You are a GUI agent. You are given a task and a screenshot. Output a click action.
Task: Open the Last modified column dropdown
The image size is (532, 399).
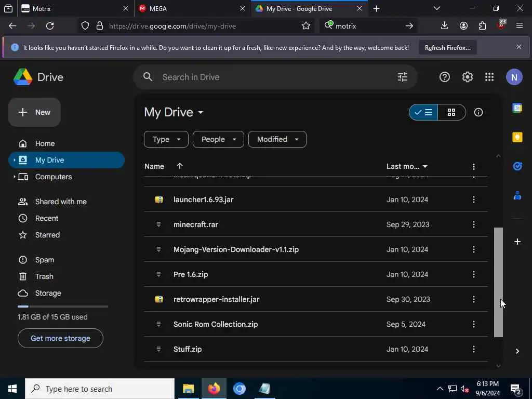425,167
